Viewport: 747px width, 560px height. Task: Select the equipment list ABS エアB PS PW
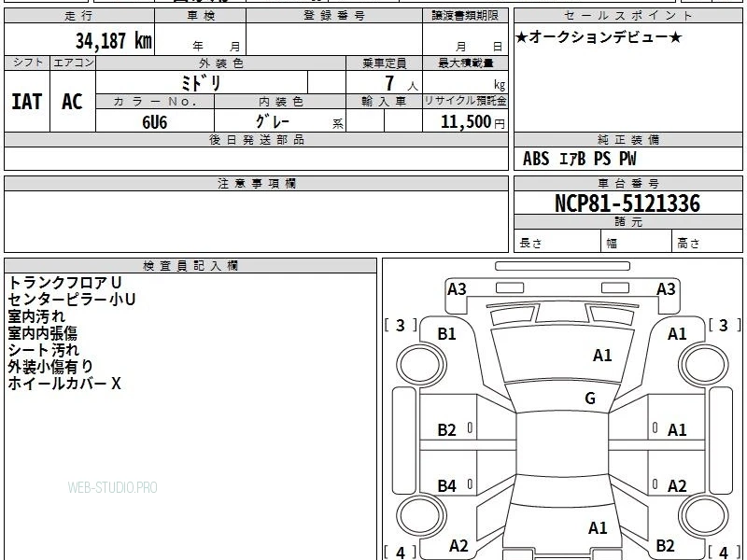pyautogui.click(x=579, y=159)
